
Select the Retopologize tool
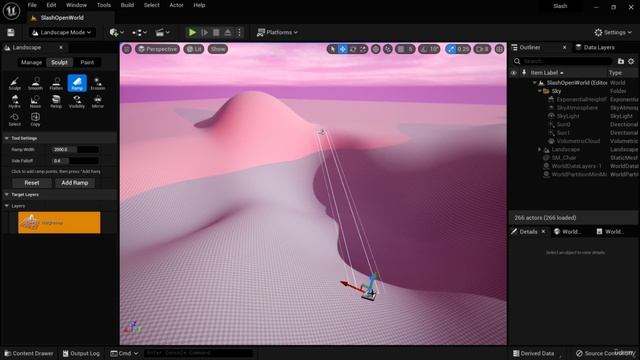[56, 101]
